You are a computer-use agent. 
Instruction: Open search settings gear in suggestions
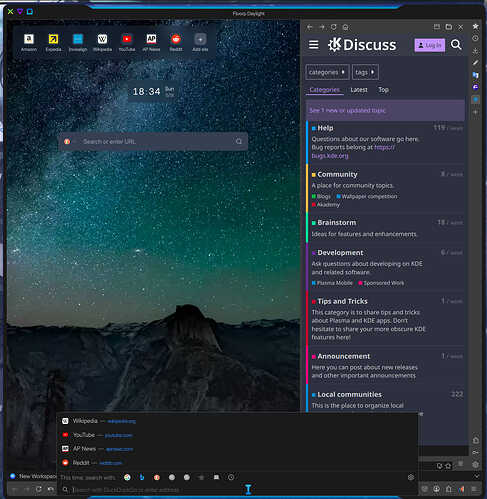click(x=411, y=477)
